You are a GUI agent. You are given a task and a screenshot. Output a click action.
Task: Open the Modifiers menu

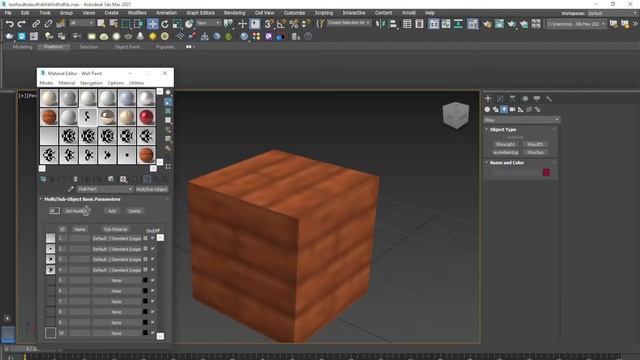pos(137,13)
